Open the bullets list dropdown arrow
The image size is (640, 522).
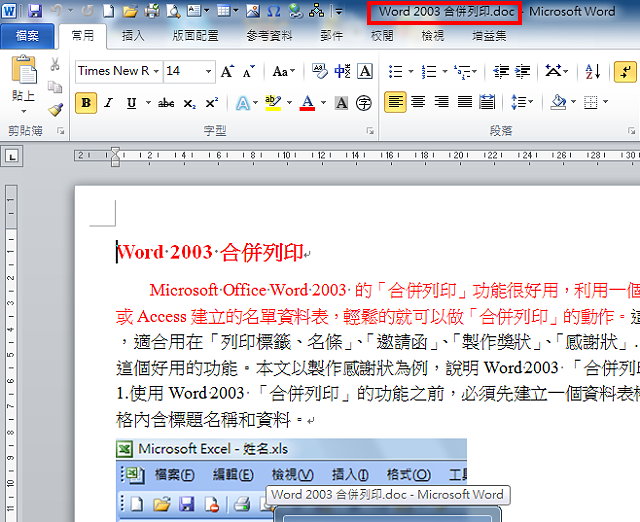pyautogui.click(x=411, y=71)
